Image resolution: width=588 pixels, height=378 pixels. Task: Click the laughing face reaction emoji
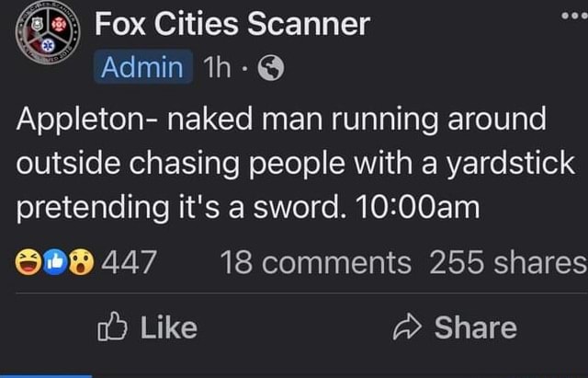[28, 261]
